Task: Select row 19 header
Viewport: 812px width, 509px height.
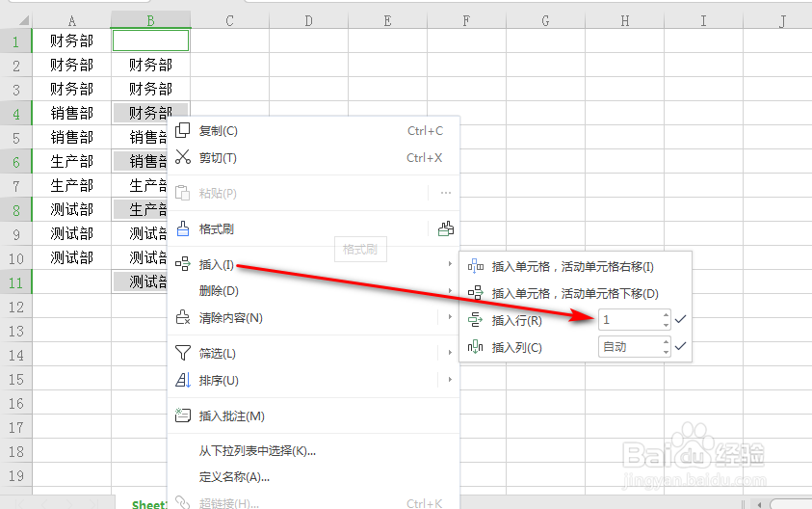Action: 16,476
